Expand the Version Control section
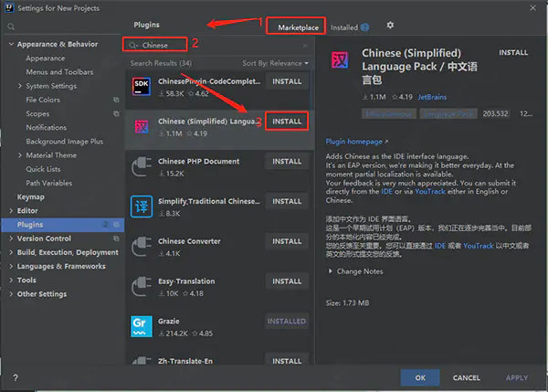The height and width of the screenshot is (392, 548). (11, 238)
